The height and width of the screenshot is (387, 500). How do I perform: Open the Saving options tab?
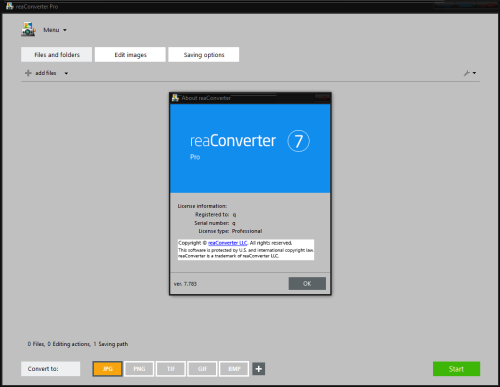pos(204,55)
